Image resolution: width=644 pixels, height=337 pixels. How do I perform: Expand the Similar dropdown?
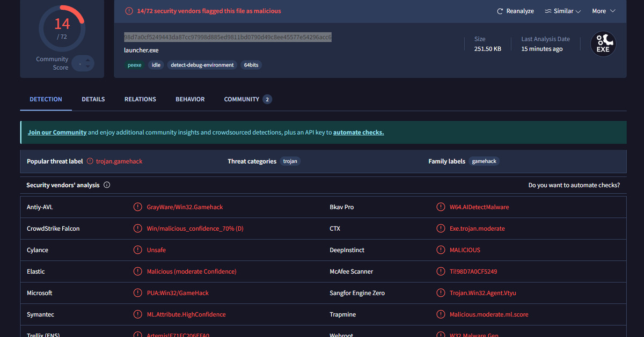tap(562, 11)
